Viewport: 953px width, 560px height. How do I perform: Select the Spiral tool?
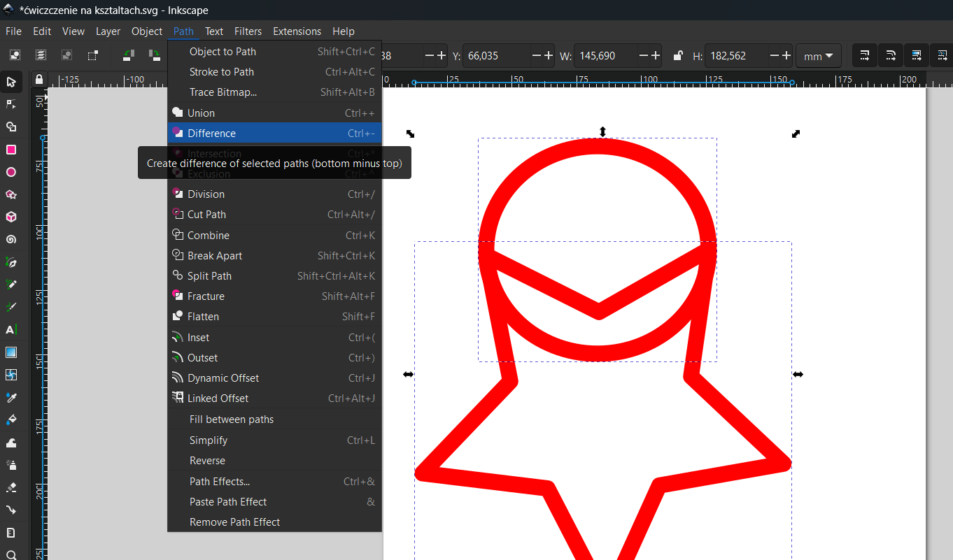[11, 239]
